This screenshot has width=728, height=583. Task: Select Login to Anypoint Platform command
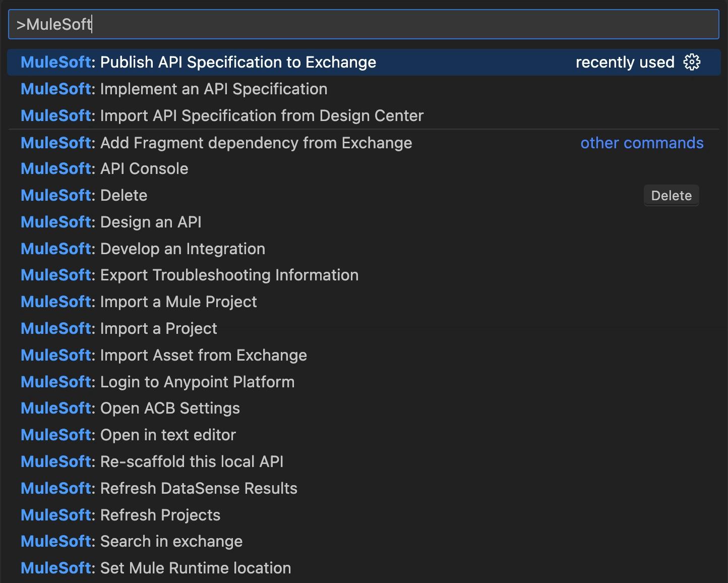pos(197,382)
